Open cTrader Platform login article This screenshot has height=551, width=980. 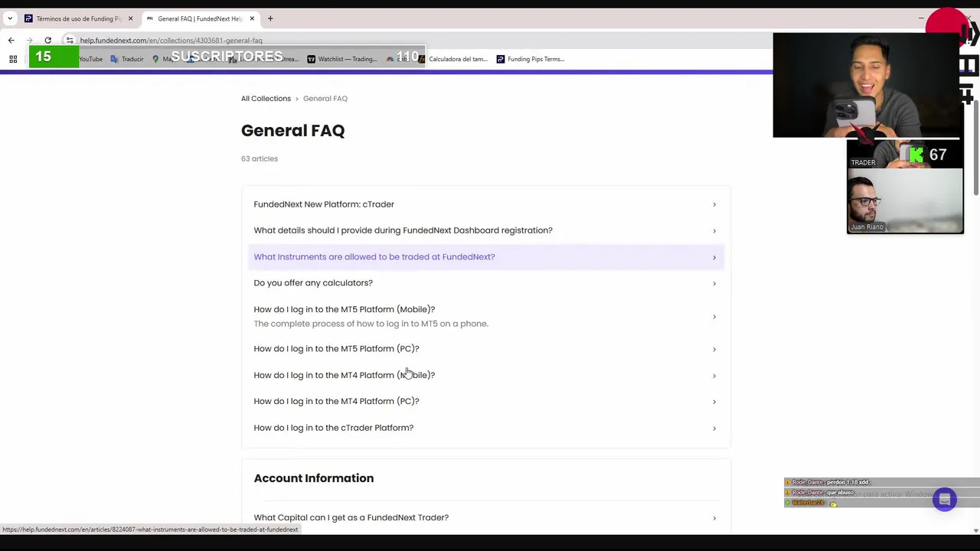click(x=486, y=428)
